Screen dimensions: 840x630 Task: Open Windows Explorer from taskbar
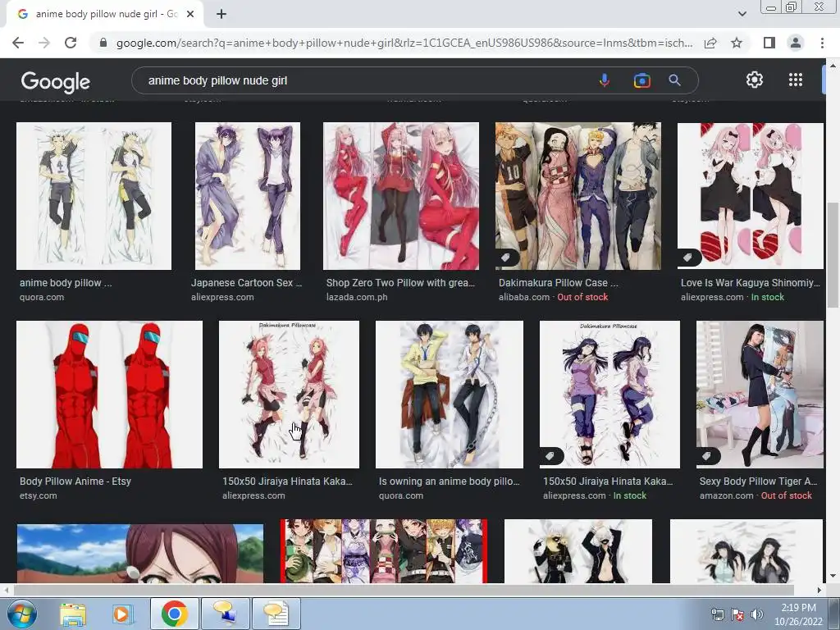73,614
